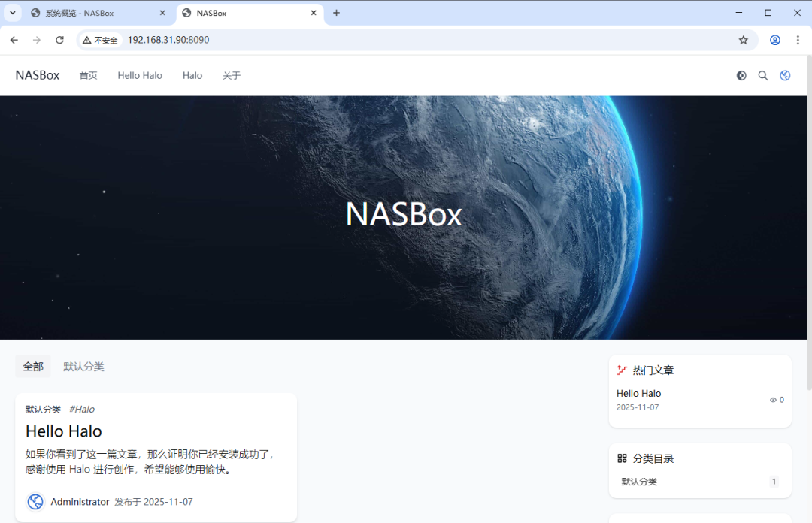Image resolution: width=812 pixels, height=523 pixels.
Task: Bookmark this page with star icon
Action: pyautogui.click(x=743, y=40)
